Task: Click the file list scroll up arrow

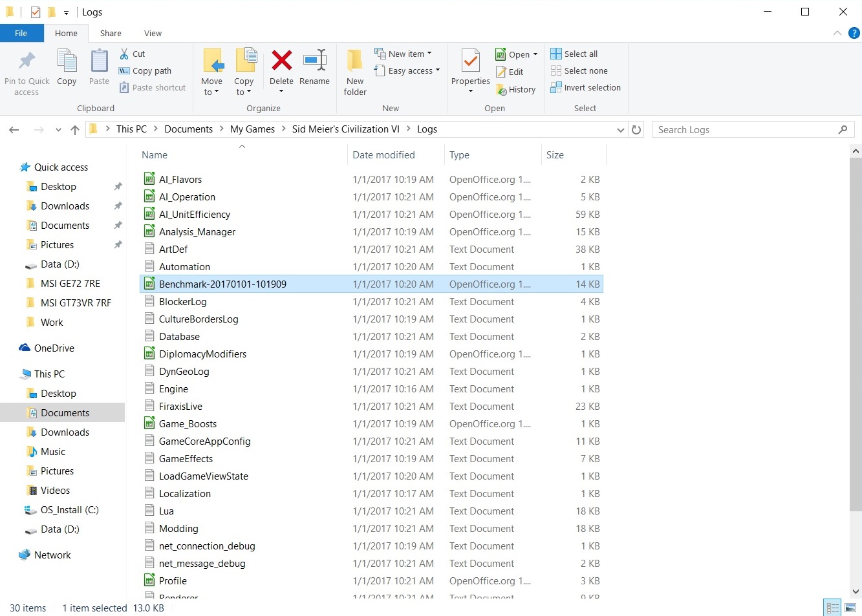Action: pos(856,151)
